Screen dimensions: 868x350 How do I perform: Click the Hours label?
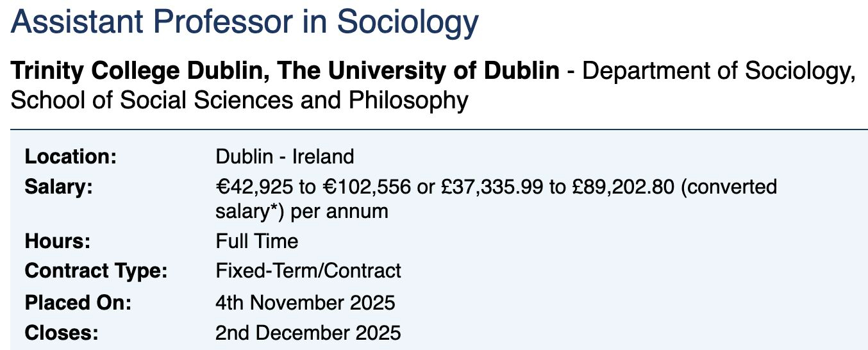tap(58, 241)
